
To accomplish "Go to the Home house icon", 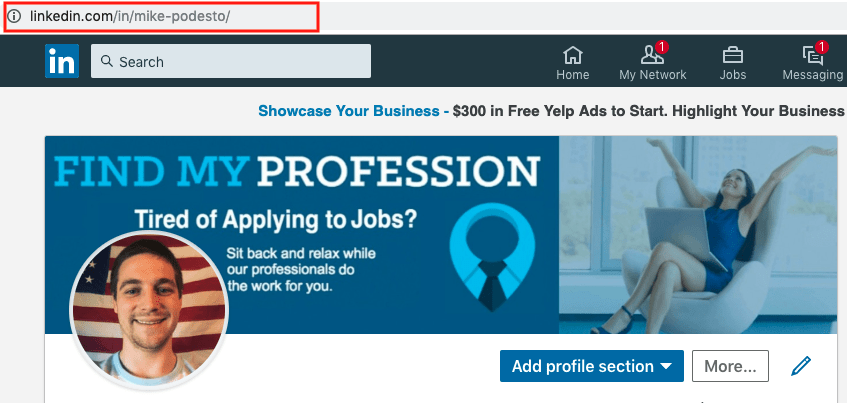I will [x=573, y=55].
